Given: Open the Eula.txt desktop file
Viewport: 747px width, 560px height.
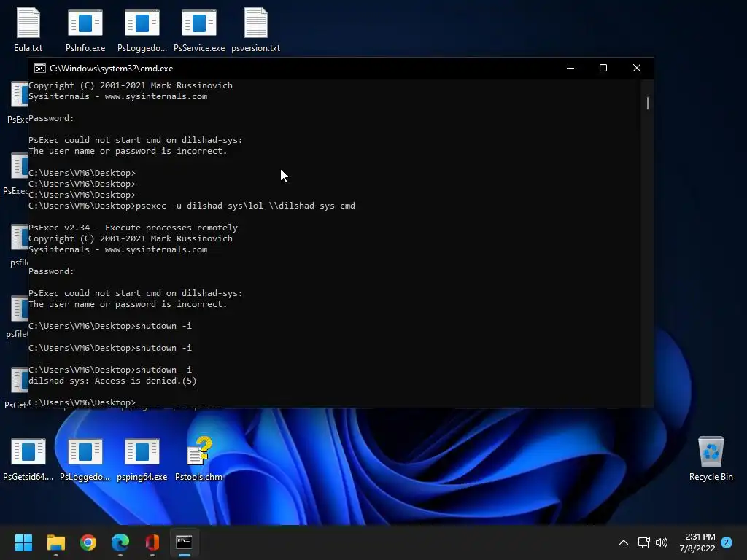Looking at the screenshot, I should tap(28, 29).
